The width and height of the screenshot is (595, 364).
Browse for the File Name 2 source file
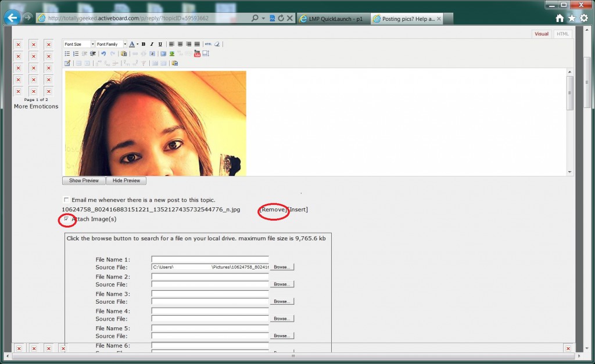[x=282, y=284]
